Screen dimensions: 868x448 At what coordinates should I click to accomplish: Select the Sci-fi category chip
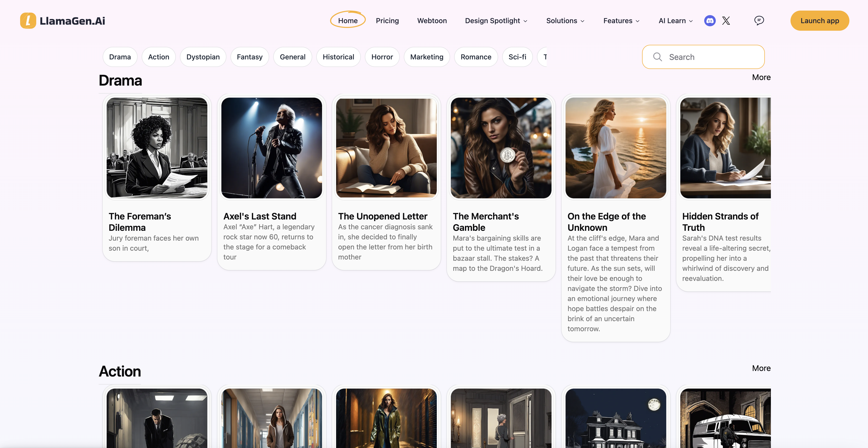(517, 57)
